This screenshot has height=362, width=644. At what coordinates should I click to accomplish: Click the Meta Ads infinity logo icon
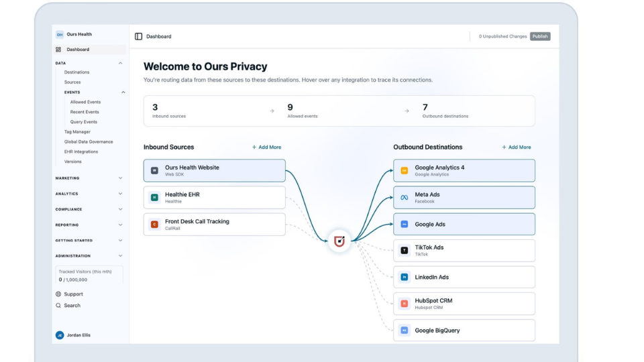pos(404,197)
